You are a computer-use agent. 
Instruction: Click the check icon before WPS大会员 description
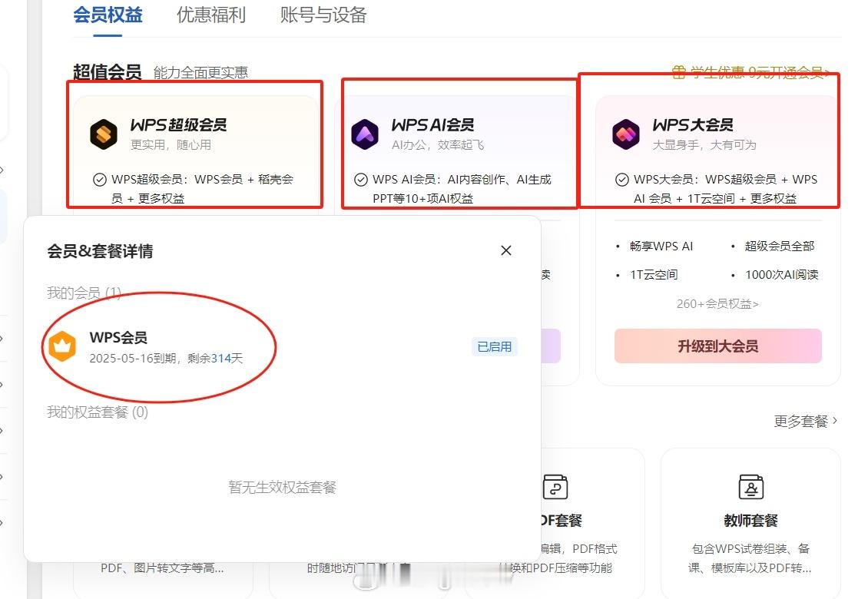(622, 180)
